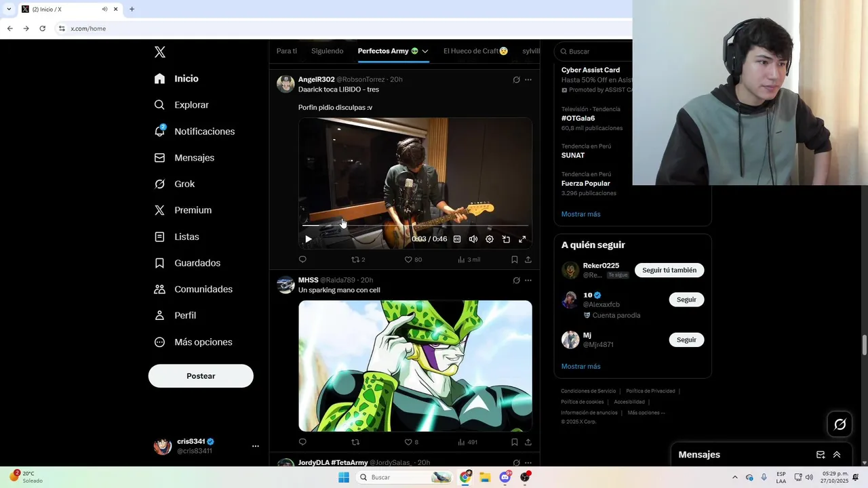Compose new message in Mensajes drawer
The width and height of the screenshot is (868, 488).
821,455
